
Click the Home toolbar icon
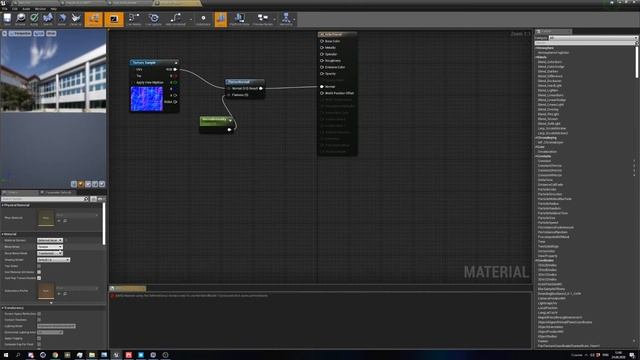coord(62,19)
